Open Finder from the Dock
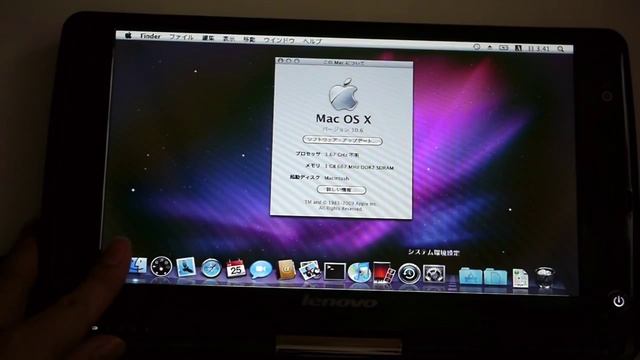640x360 pixels. 138,266
